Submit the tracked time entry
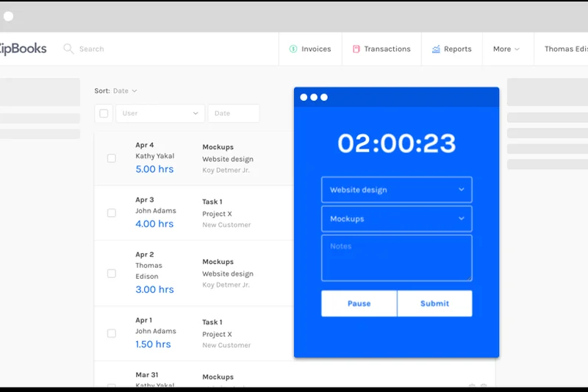This screenshot has width=588, height=392. pyautogui.click(x=434, y=304)
